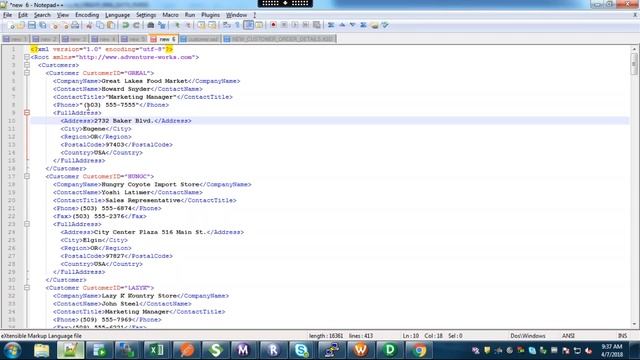The image size is (640, 360).
Task: Click the last toolbar icon with the checkmark
Action: click(x=385, y=25)
